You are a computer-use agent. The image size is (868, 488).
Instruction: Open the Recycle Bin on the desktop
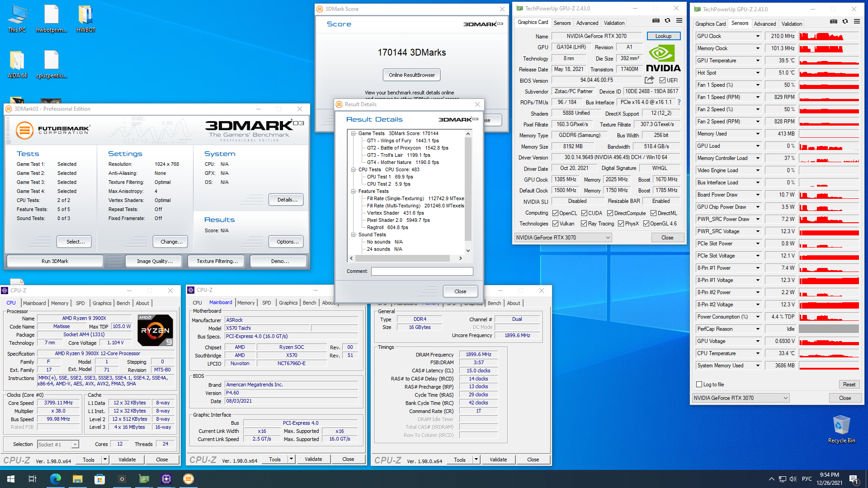tap(841, 429)
